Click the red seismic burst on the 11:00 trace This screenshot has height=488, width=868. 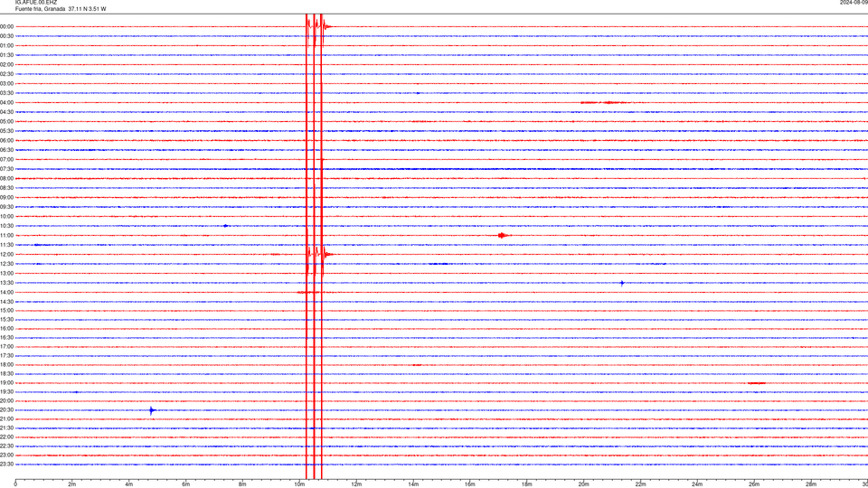tap(504, 235)
